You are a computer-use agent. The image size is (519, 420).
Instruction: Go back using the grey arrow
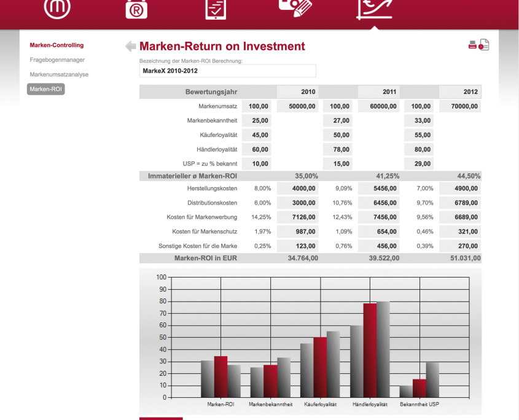pos(131,46)
